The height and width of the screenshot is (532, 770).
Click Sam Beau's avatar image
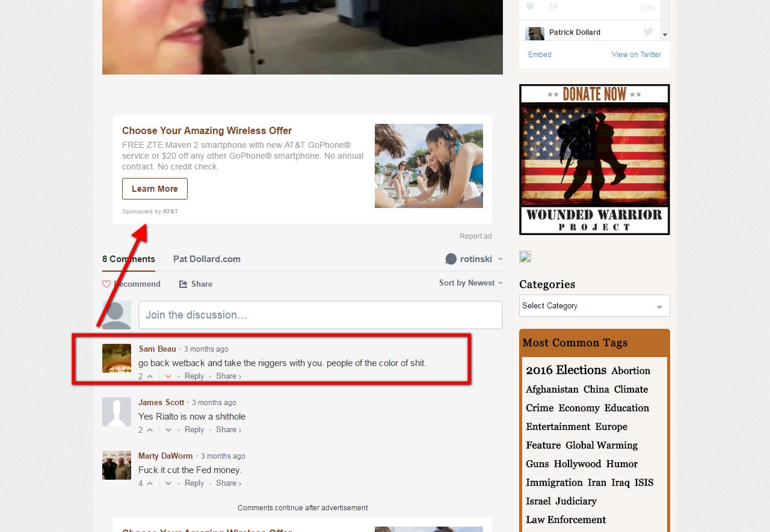click(117, 358)
